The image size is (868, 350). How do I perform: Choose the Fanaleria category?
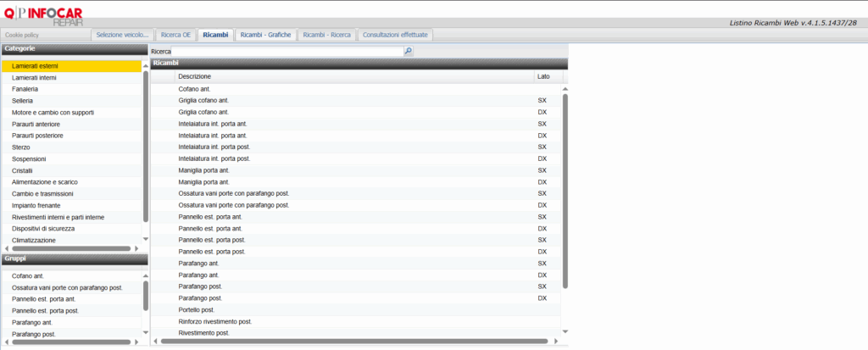pos(71,89)
